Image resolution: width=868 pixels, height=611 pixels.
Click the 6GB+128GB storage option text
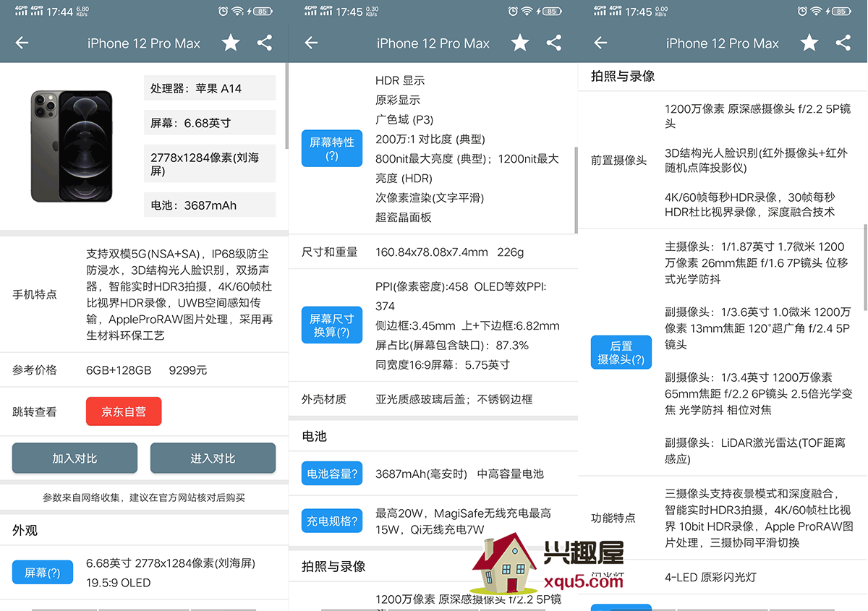119,370
